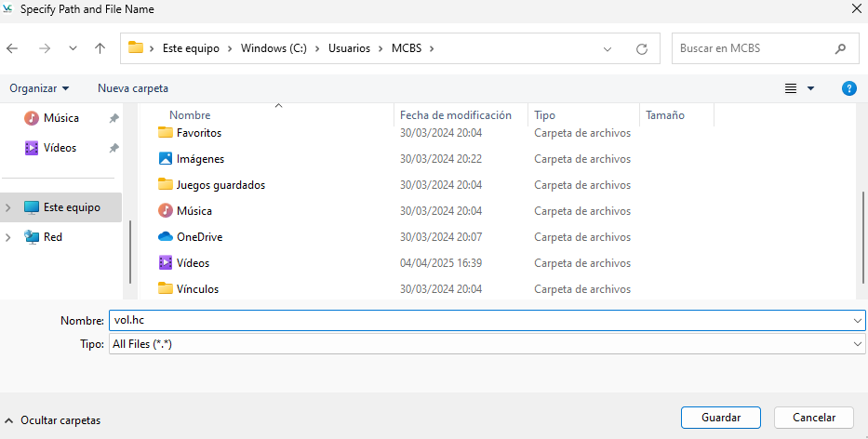Open the help question mark icon
Screen dimensions: 868x439
(848, 88)
